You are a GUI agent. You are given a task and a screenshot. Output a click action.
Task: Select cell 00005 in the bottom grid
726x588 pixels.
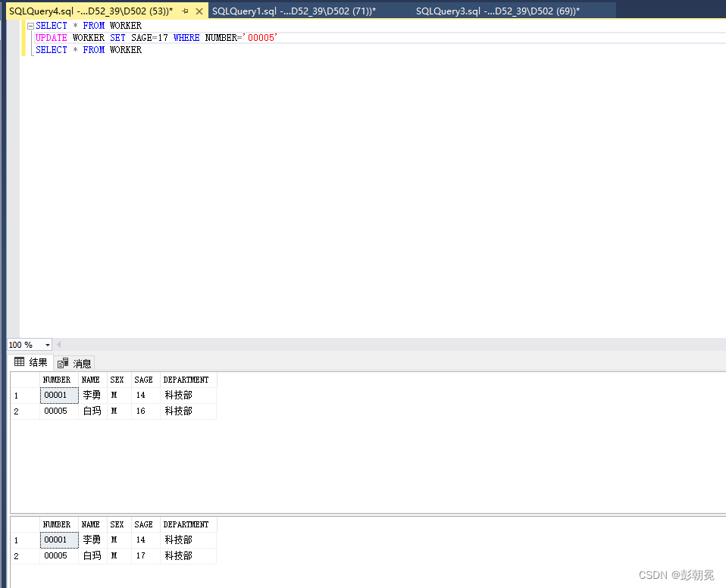(x=58, y=555)
